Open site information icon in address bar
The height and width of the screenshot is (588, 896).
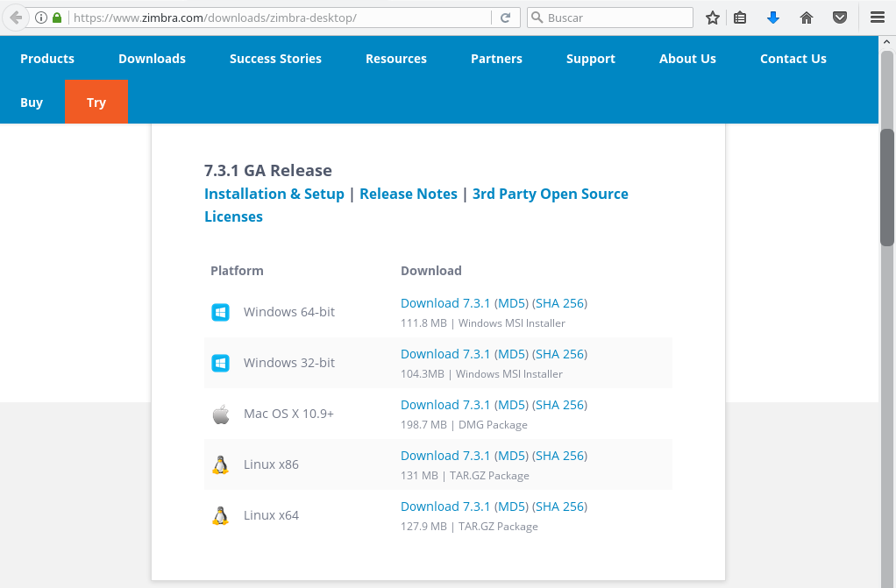click(x=41, y=18)
